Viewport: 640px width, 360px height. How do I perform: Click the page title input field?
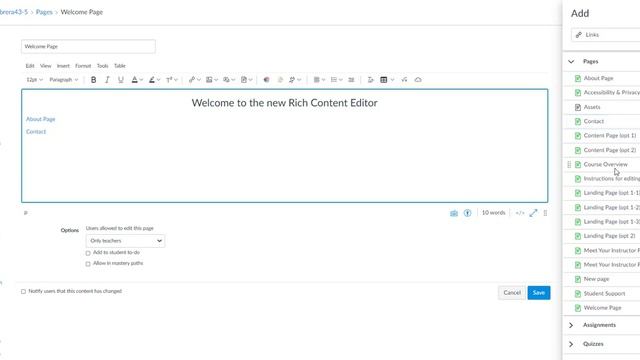tap(88, 47)
